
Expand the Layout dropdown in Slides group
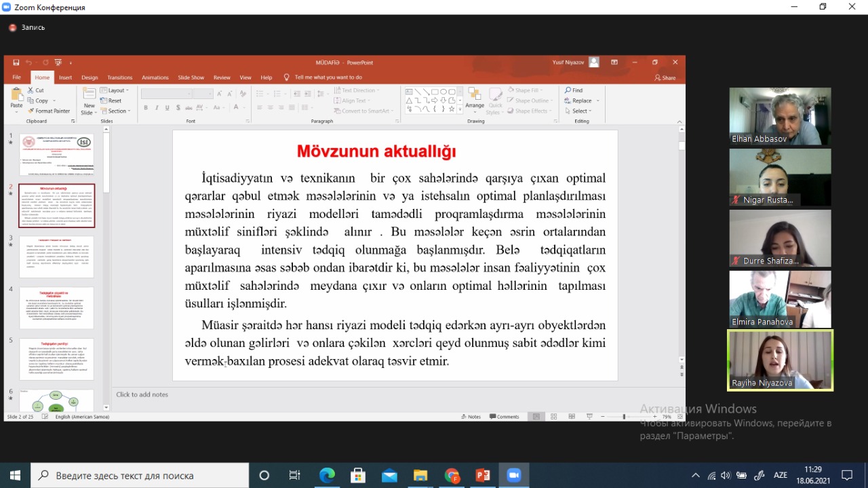(x=115, y=90)
